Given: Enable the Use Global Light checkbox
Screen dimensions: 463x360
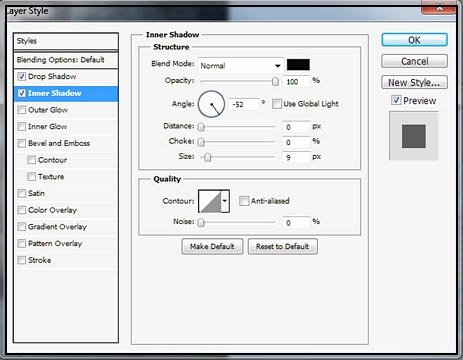Looking at the screenshot, I should click(277, 104).
